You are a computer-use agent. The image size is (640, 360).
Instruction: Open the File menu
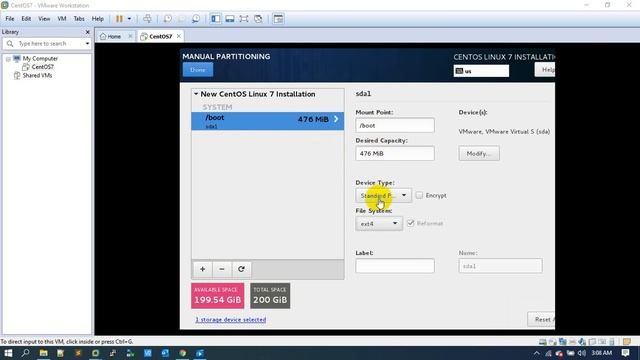10,19
